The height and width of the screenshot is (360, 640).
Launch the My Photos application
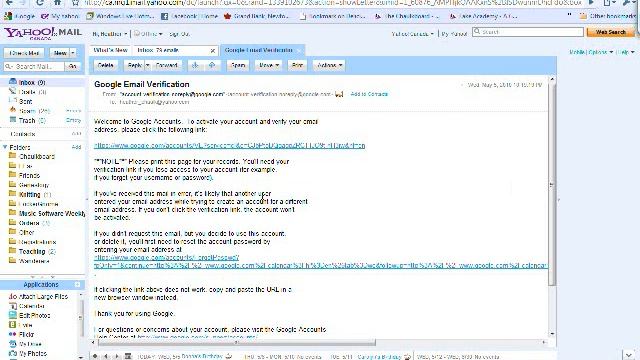click(x=28, y=353)
